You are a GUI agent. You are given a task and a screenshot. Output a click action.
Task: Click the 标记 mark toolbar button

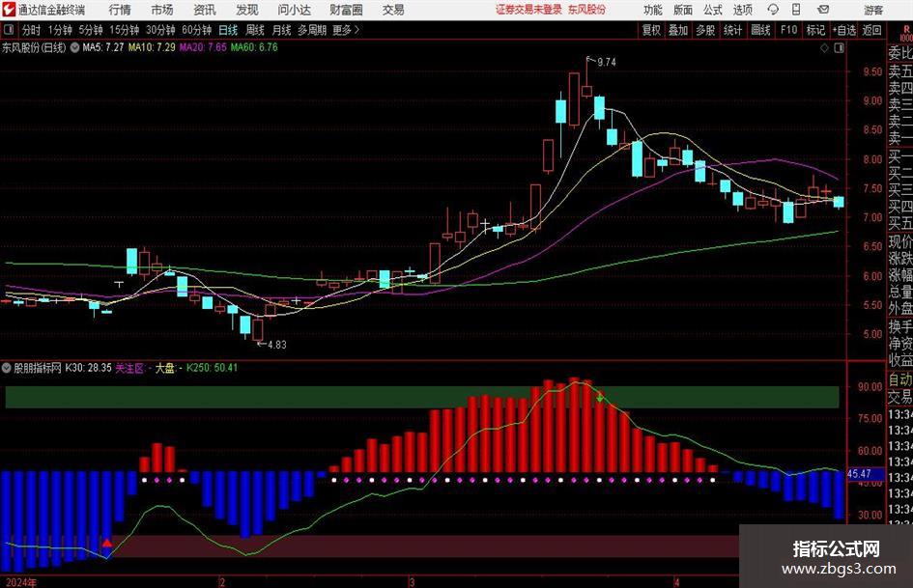click(815, 30)
